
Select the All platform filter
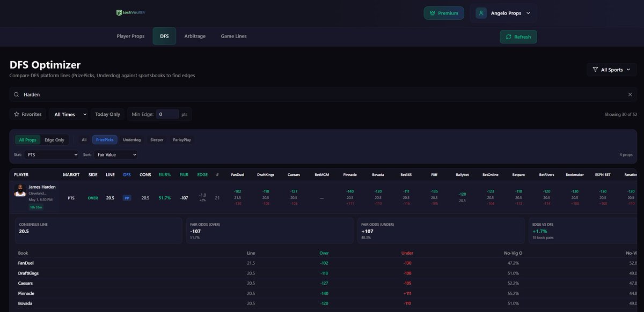84,140
